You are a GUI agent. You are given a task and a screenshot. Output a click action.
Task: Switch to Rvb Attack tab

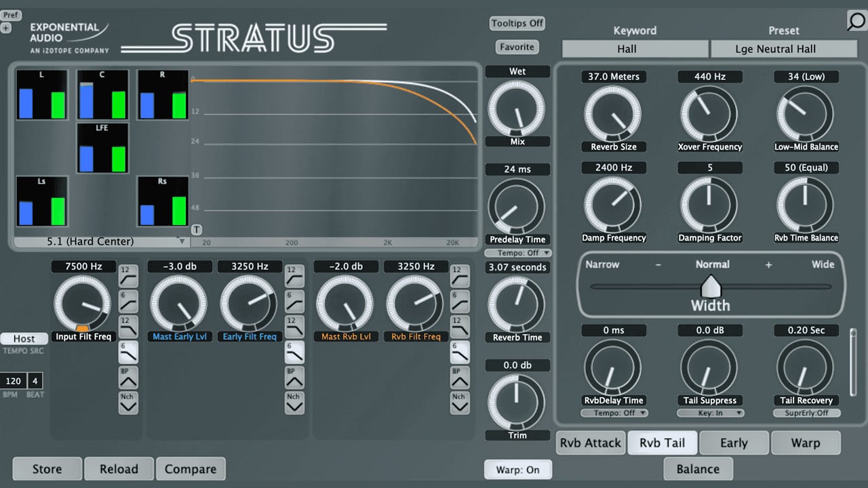point(590,443)
